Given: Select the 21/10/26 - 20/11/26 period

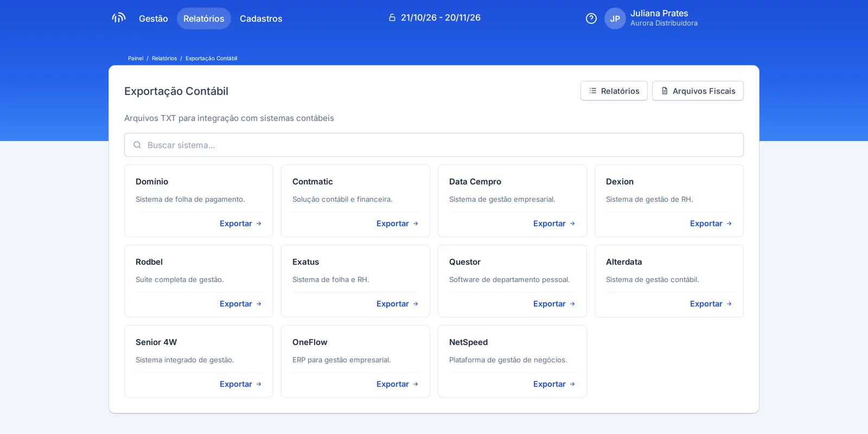Looking at the screenshot, I should (x=441, y=17).
